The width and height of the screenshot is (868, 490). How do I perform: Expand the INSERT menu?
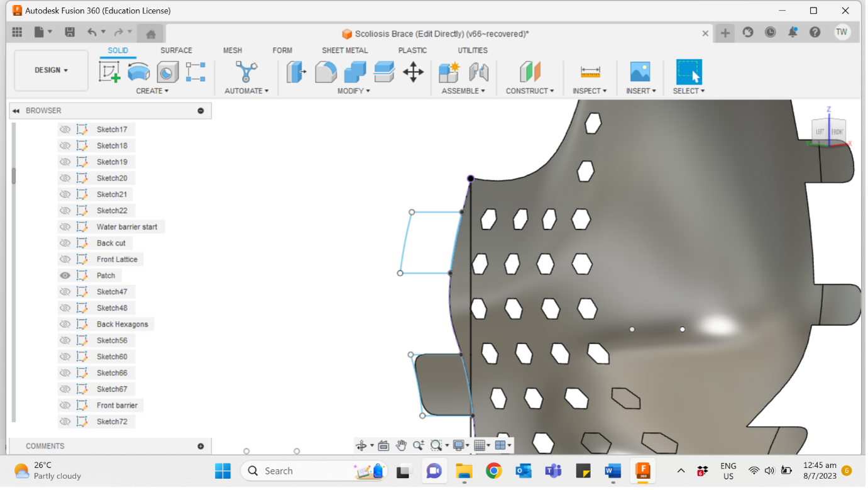pyautogui.click(x=641, y=91)
